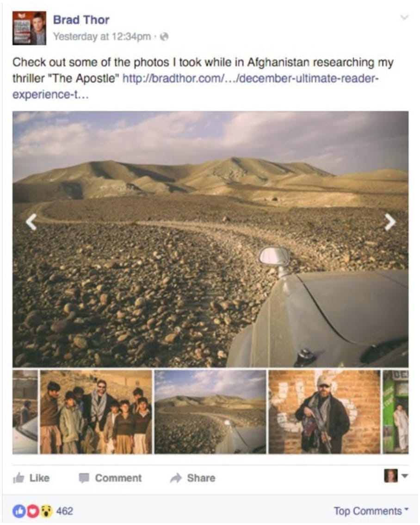
Task: Click the Wow face reaction icon
Action: click(x=46, y=511)
